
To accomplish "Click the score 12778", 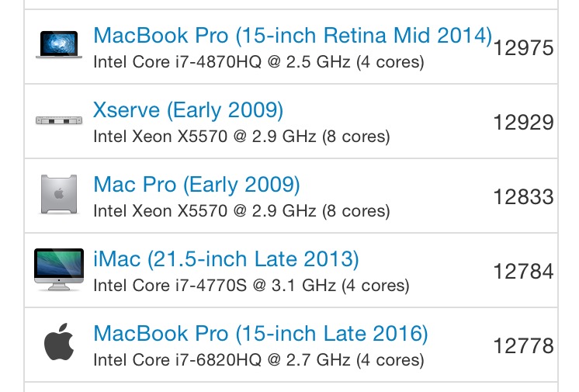I will [524, 346].
